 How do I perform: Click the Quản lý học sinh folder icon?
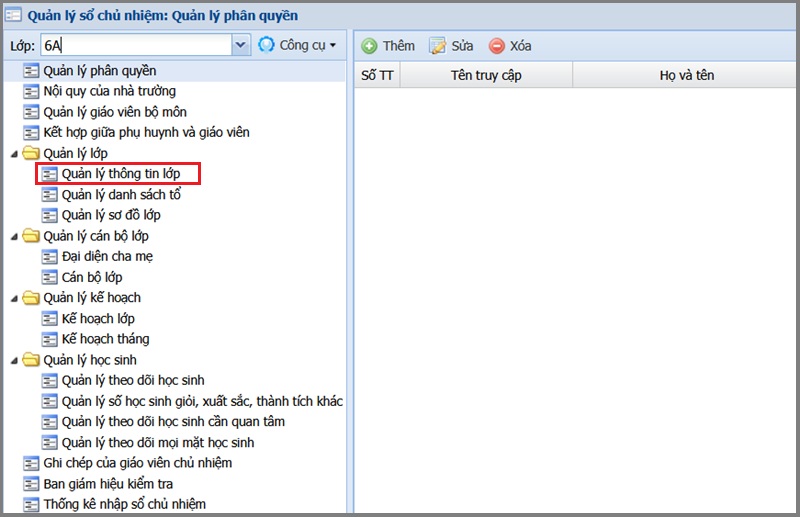(x=31, y=360)
